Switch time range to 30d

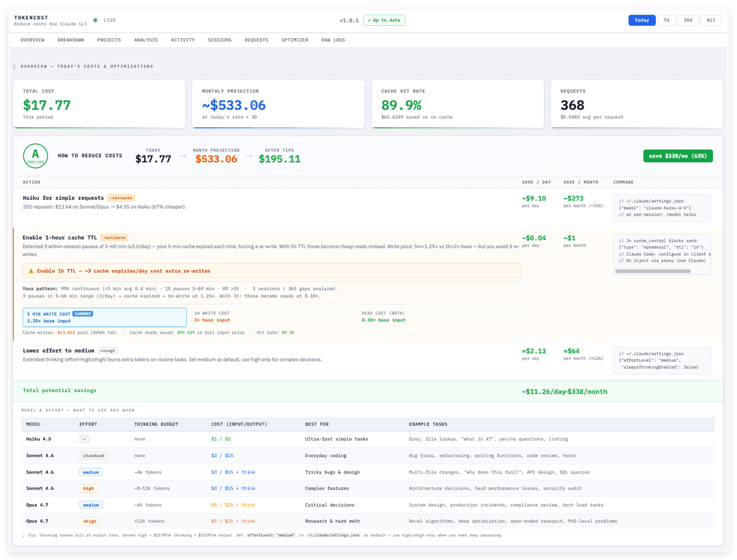pyautogui.click(x=688, y=20)
